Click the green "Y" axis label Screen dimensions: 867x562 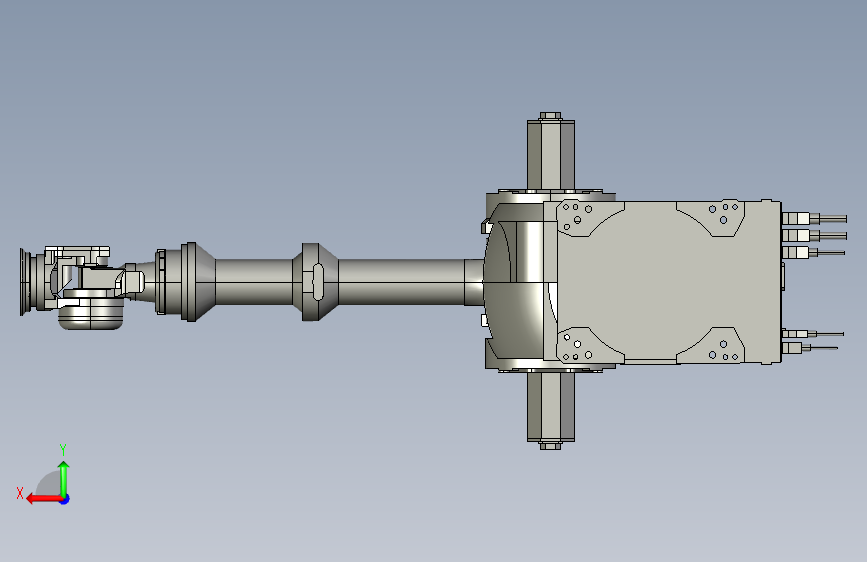[63, 449]
